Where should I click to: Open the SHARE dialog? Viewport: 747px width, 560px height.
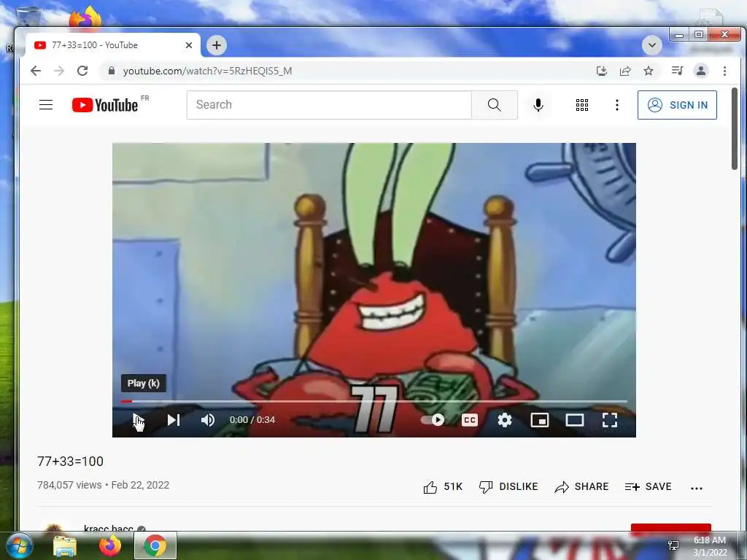coord(581,486)
